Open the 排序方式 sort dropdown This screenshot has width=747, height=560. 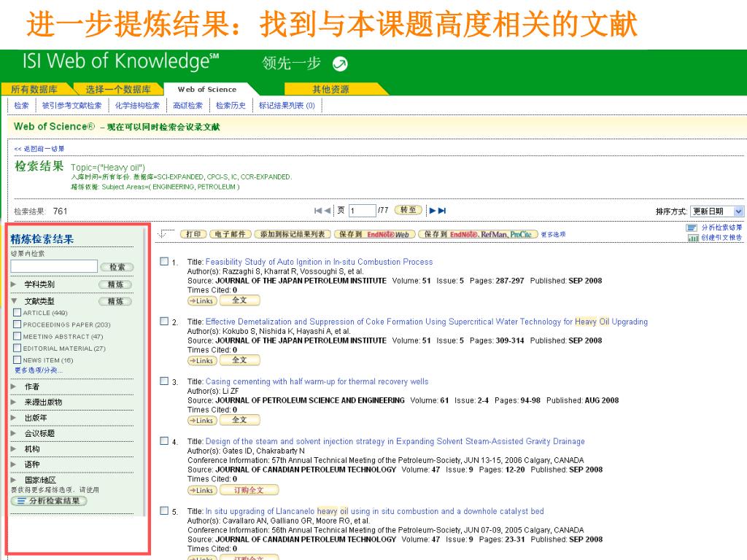click(717, 211)
